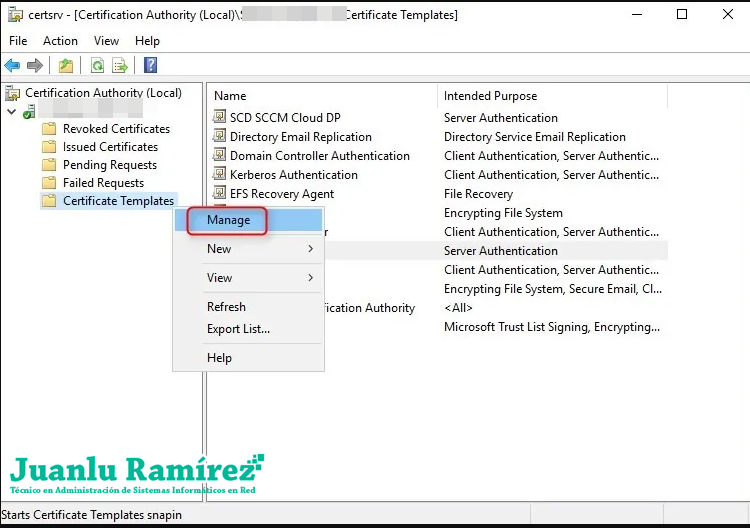This screenshot has width=750, height=528.
Task: Collapse the CA server tree node
Action: 11,111
